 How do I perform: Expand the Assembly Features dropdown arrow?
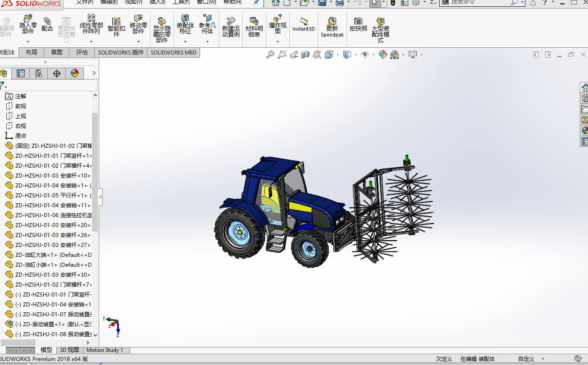click(185, 41)
